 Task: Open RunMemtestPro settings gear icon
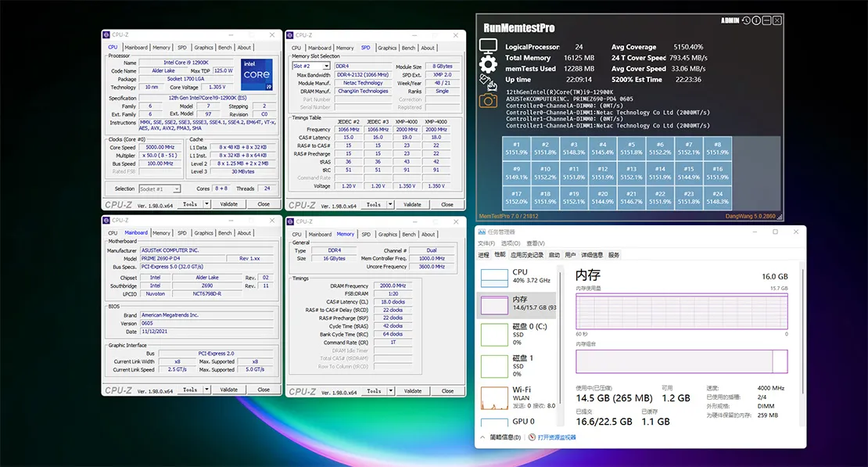(x=488, y=64)
